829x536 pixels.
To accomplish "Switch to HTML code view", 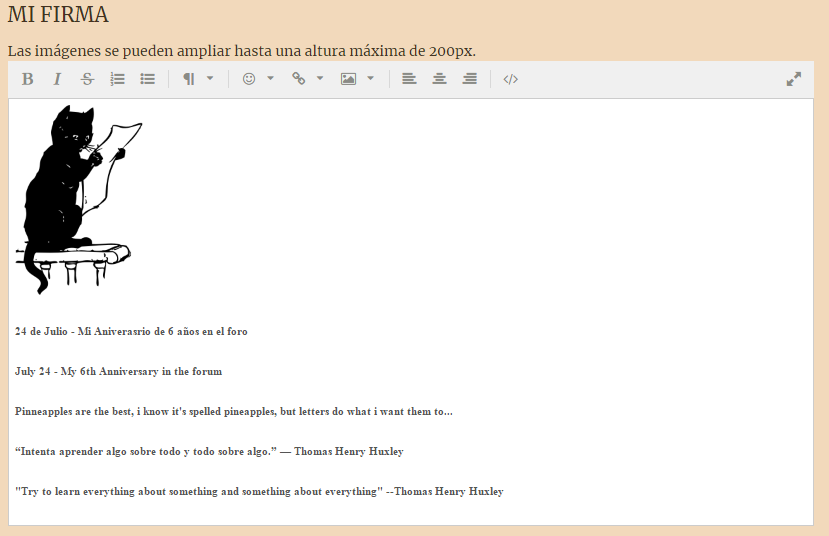I will (510, 79).
